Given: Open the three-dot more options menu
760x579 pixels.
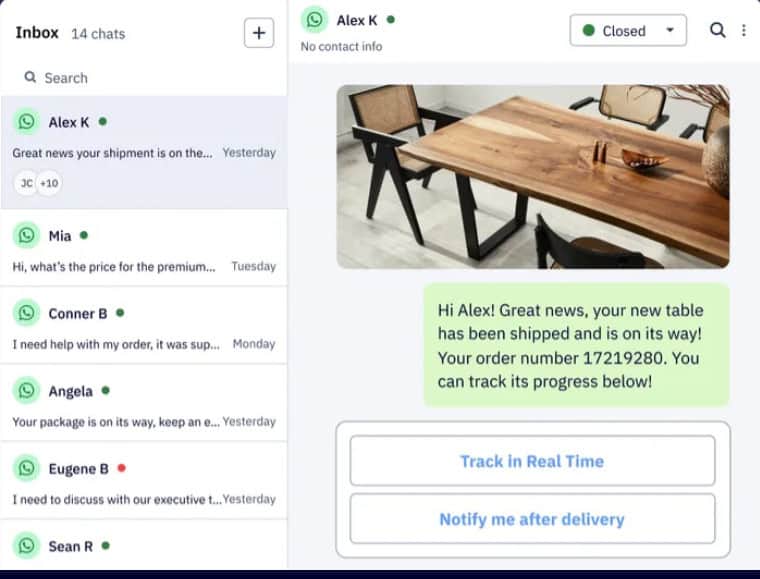Looking at the screenshot, I should tap(744, 31).
